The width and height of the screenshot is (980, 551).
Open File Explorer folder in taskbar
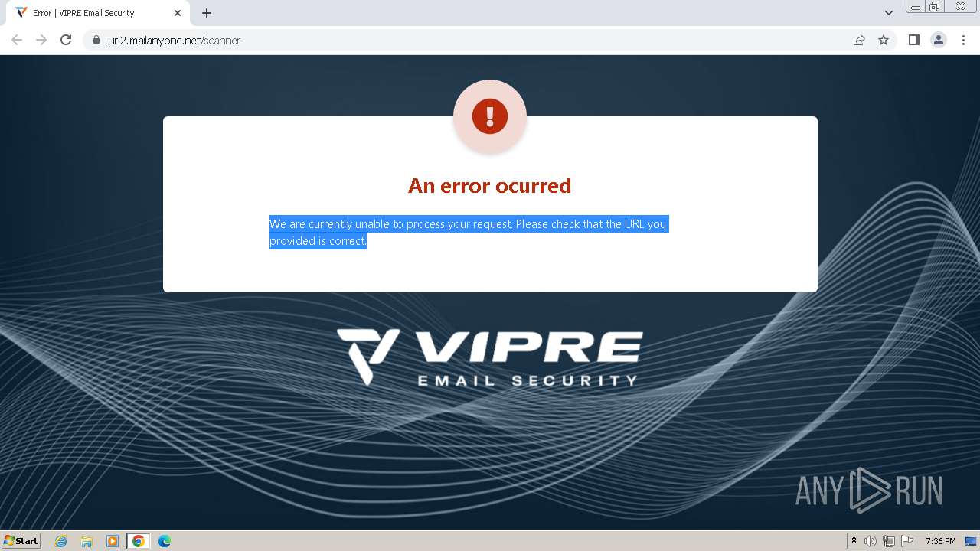87,541
